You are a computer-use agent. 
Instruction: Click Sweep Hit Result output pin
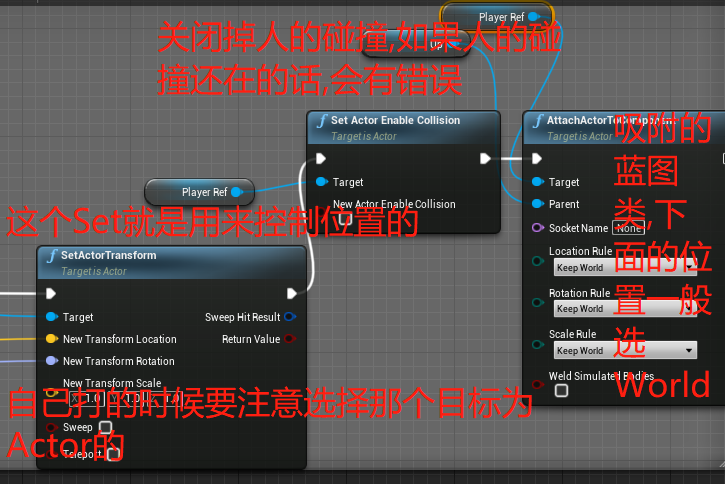(290, 317)
